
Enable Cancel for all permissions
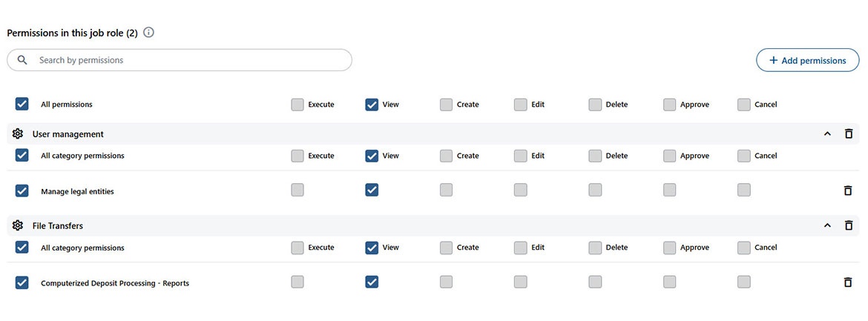pyautogui.click(x=744, y=105)
